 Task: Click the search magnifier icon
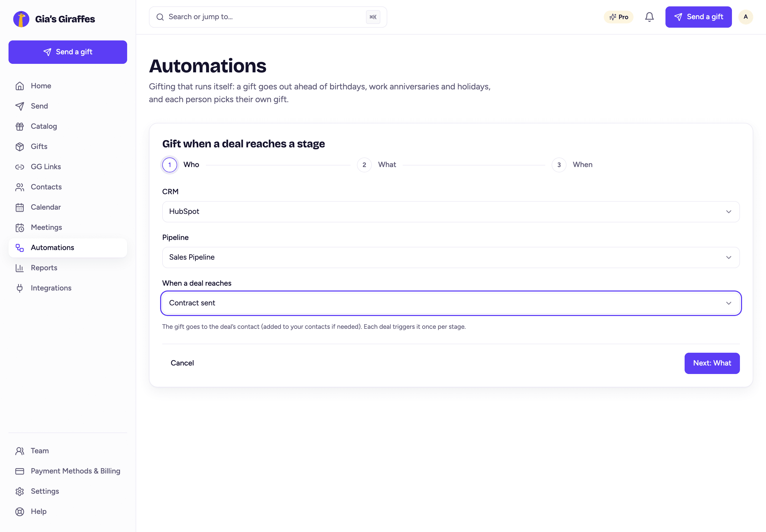point(160,17)
